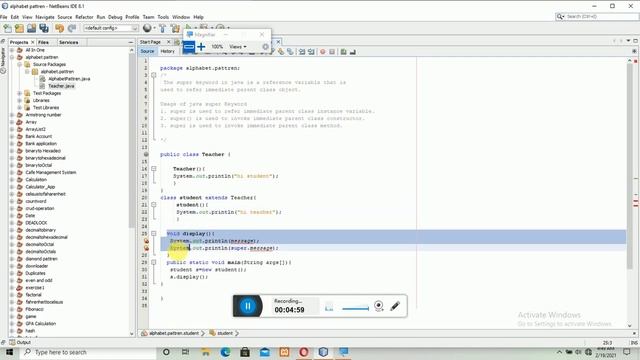Expand the Bank Account project node
Image resolution: width=640 pixels, height=360 pixels.
(12, 136)
